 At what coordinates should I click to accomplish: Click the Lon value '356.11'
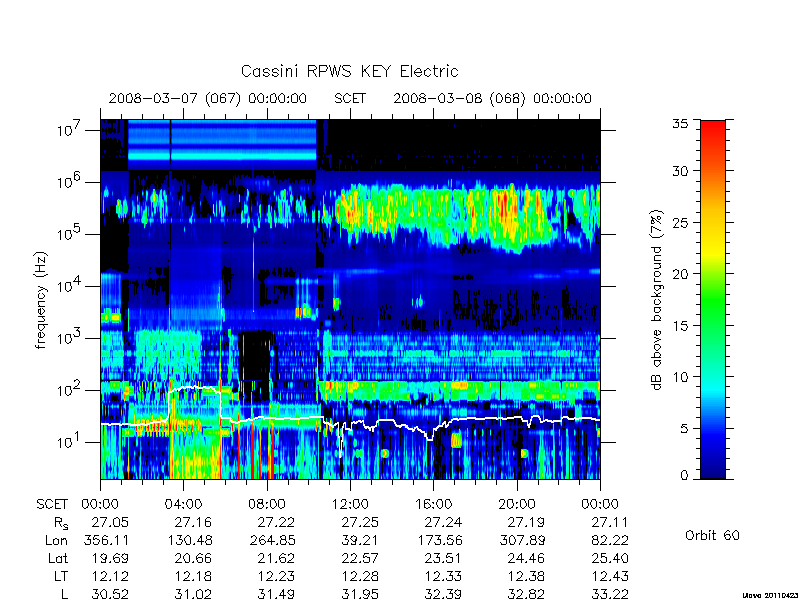pyautogui.click(x=106, y=540)
